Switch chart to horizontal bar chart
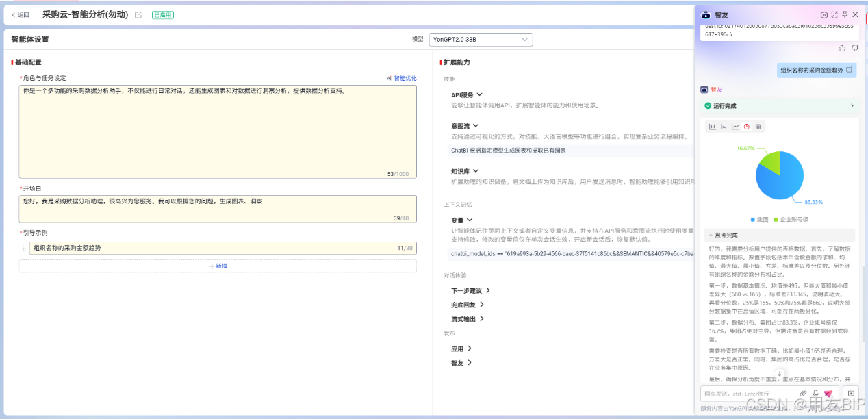 click(724, 127)
